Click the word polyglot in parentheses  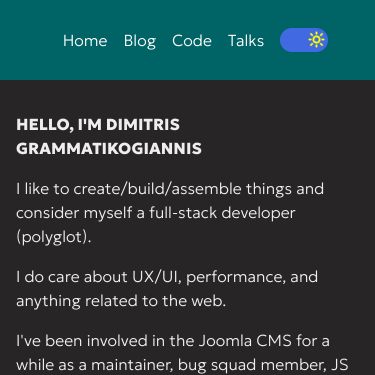point(53,237)
